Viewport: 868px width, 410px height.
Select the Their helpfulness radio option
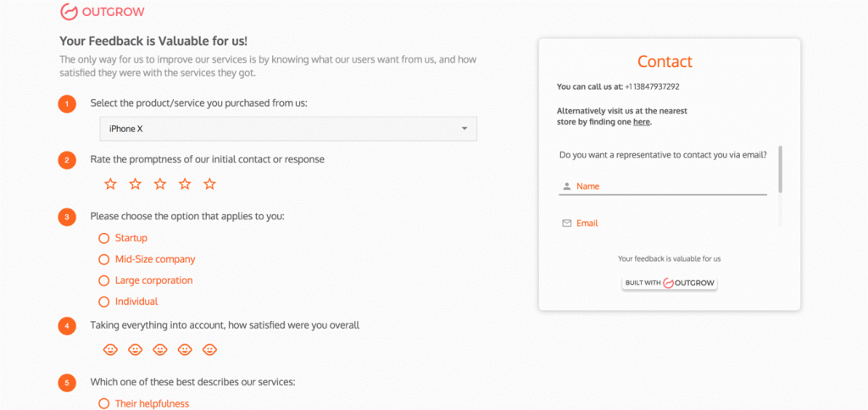coord(104,404)
